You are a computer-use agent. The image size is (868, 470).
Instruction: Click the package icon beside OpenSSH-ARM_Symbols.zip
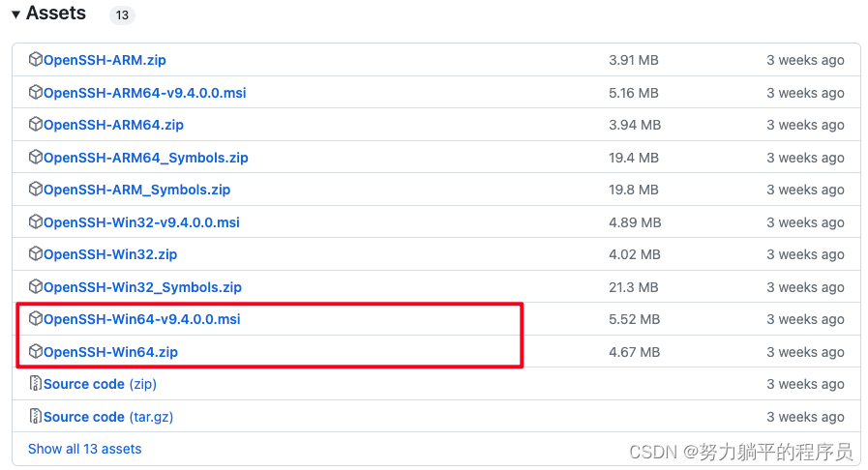(36, 190)
